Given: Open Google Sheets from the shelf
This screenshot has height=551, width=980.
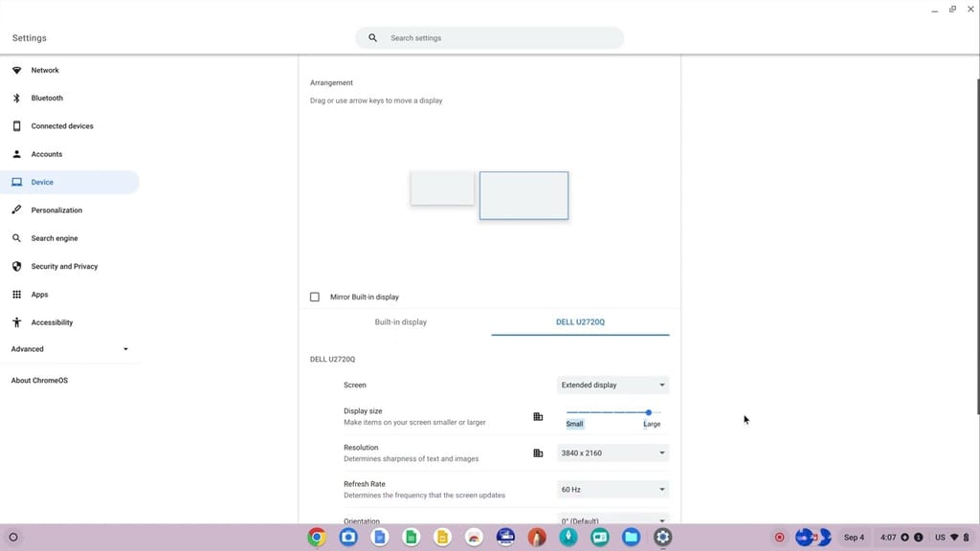Looking at the screenshot, I should pos(412,538).
